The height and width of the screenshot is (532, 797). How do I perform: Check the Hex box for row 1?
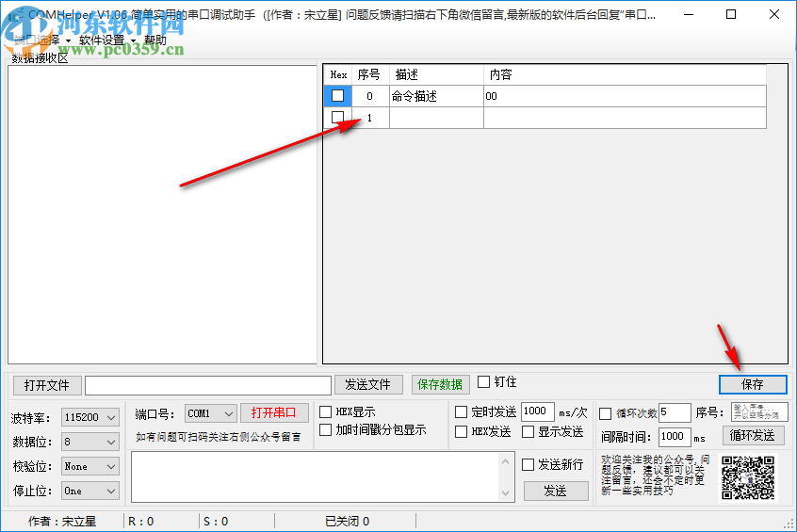pyautogui.click(x=337, y=118)
